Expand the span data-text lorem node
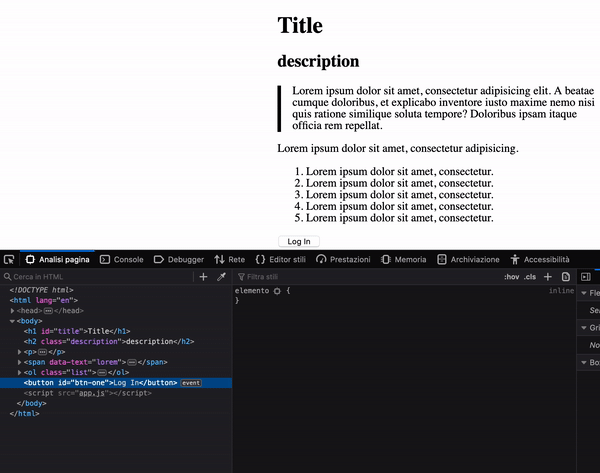Viewport: 600px width, 473px height. tap(20, 362)
